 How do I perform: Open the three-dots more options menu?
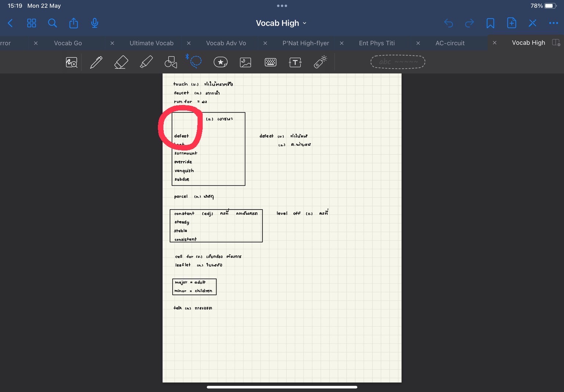click(x=553, y=23)
